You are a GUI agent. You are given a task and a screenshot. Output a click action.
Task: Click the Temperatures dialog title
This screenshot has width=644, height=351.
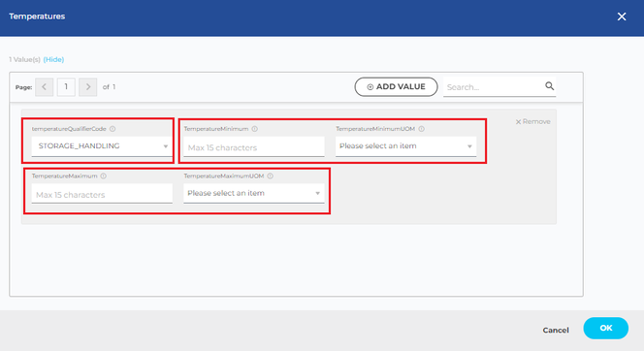(x=37, y=16)
